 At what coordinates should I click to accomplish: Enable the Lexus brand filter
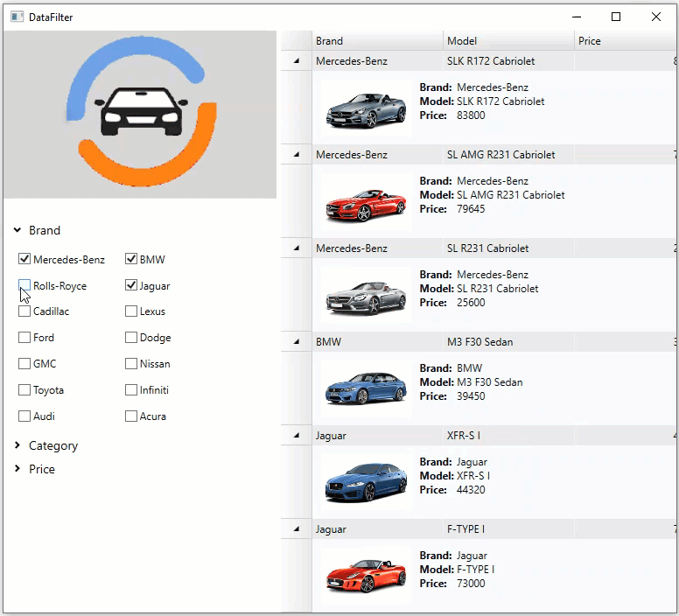tap(130, 311)
